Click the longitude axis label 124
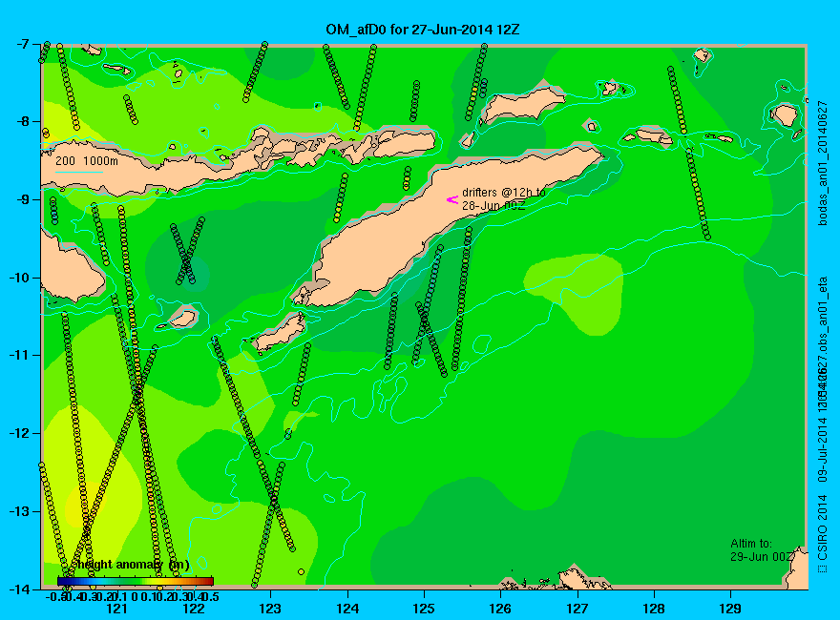 point(347,609)
